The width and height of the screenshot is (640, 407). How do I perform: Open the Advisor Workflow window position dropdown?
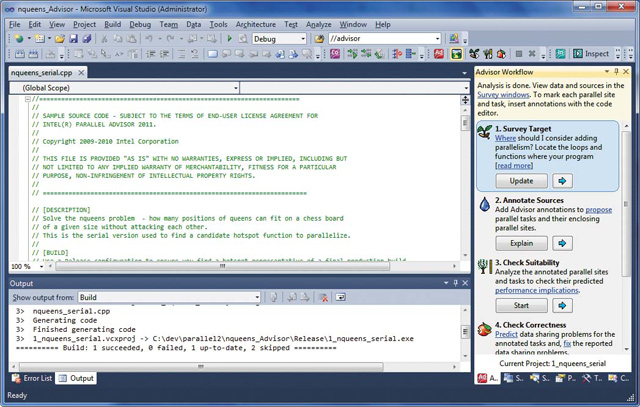[607, 72]
